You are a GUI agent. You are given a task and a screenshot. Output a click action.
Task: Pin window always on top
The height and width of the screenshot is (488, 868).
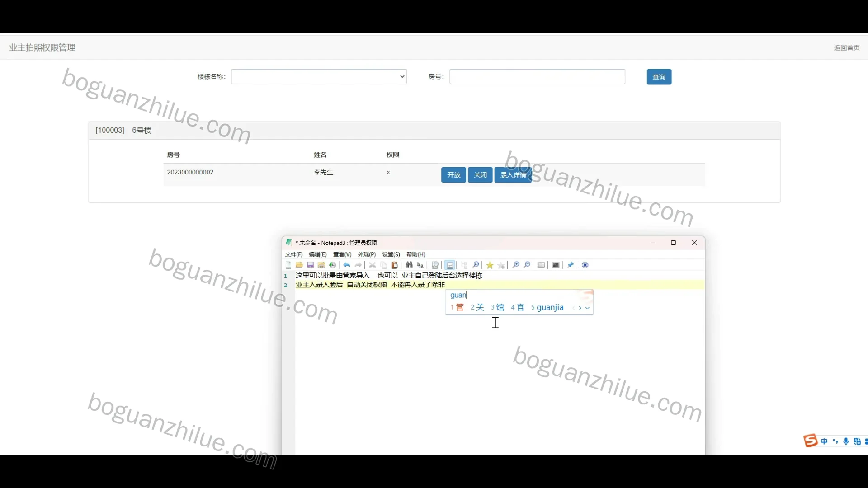pos(571,265)
